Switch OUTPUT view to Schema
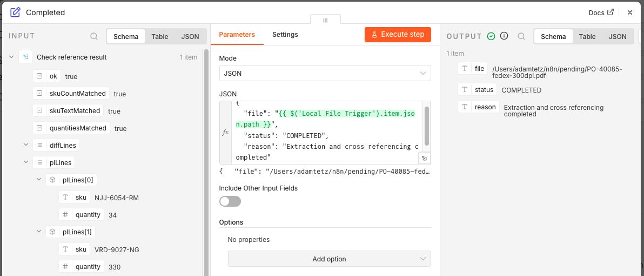This screenshot has height=276, width=644. tap(553, 36)
